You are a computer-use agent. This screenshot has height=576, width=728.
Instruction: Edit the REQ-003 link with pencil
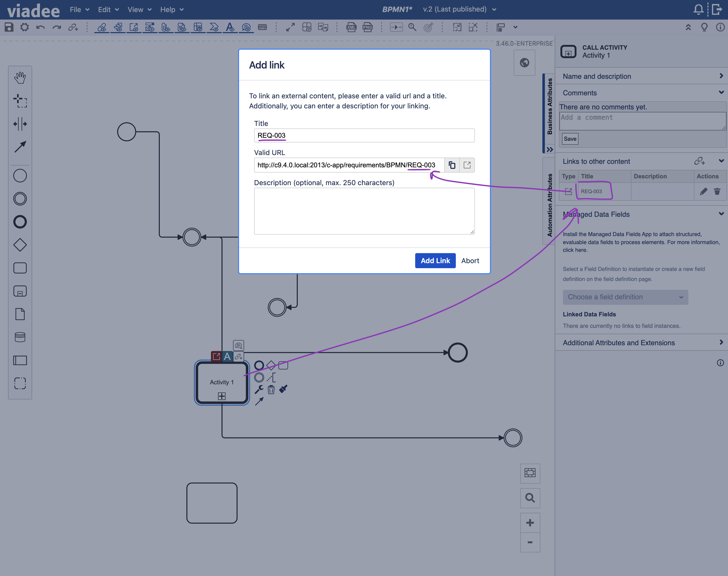703,191
